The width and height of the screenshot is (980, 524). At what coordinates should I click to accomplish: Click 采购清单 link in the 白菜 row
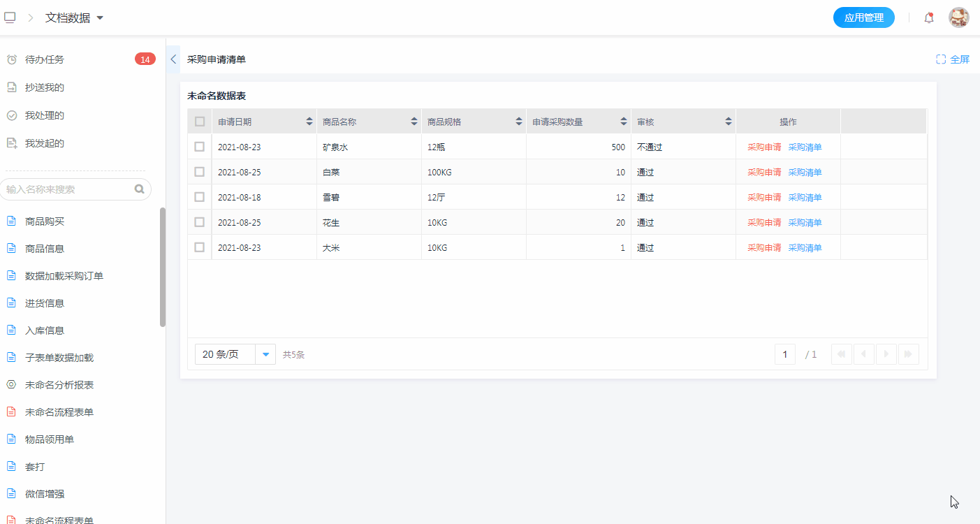[x=805, y=172]
